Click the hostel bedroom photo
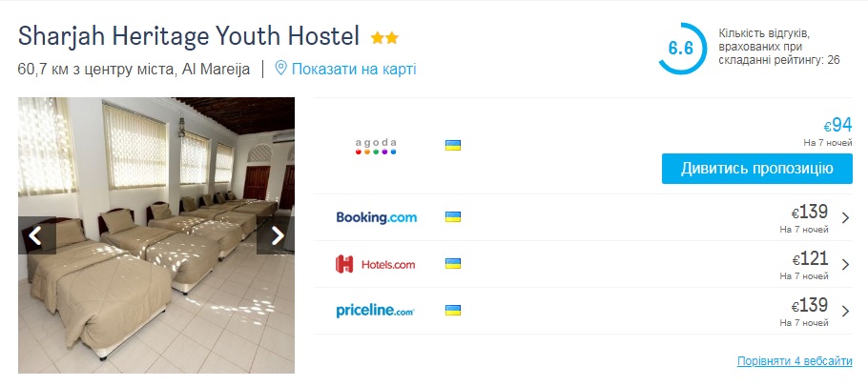Viewport: 868px width, 386px height. pyautogui.click(x=156, y=286)
